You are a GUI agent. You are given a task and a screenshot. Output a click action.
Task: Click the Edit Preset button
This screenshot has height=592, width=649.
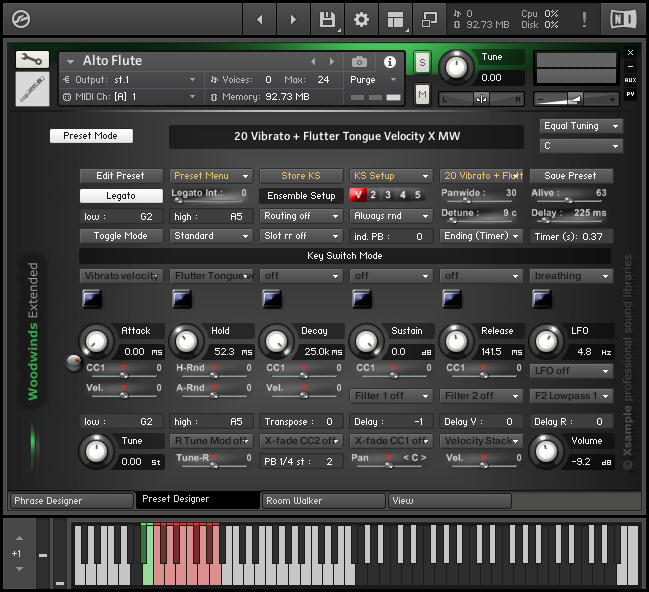(x=121, y=176)
